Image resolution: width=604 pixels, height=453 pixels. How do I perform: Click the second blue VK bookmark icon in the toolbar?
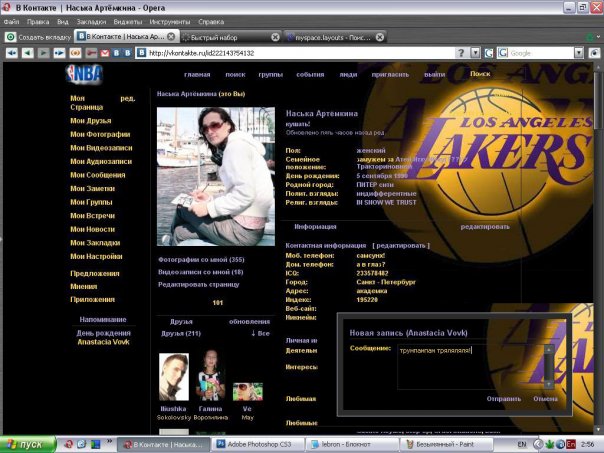(128, 53)
